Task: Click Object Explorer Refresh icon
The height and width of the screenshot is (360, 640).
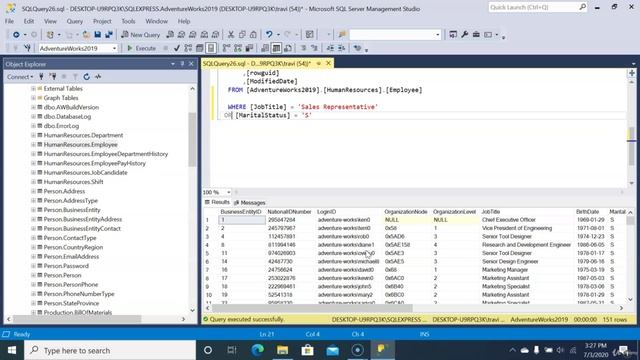Action: click(x=87, y=77)
